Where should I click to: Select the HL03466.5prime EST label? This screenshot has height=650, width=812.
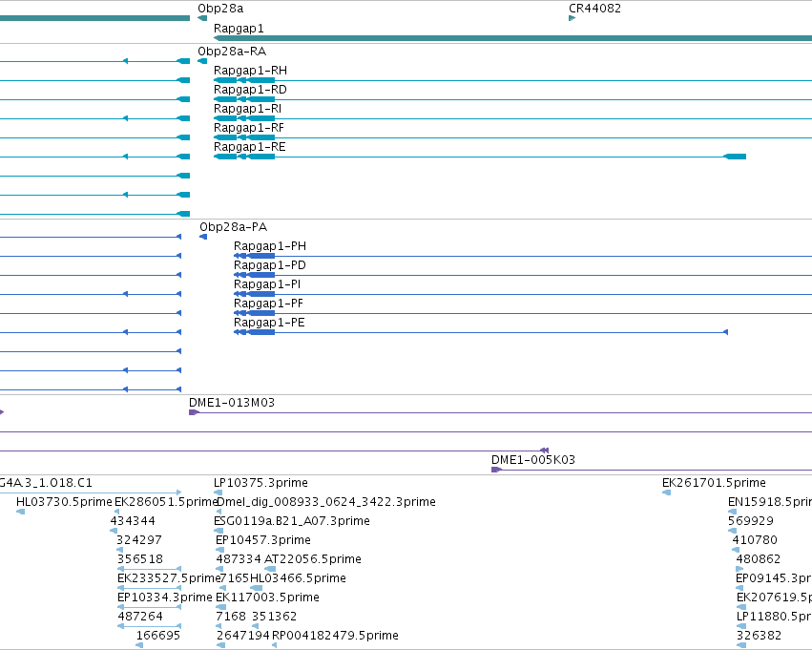[299, 578]
